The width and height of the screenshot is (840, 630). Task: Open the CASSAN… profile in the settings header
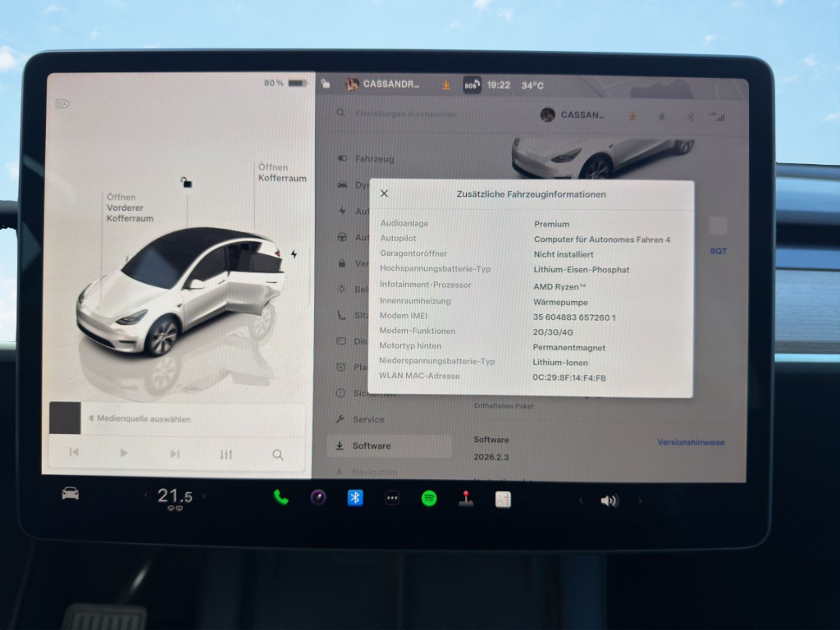[572, 115]
